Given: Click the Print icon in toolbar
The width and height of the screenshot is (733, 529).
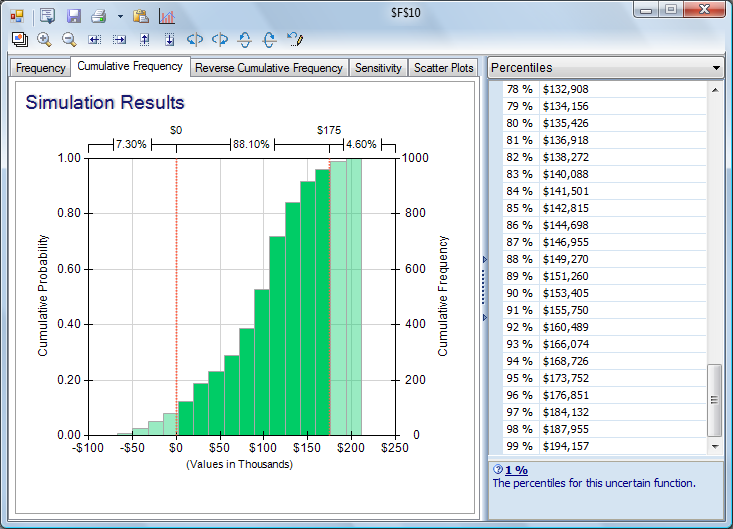Looking at the screenshot, I should (98, 16).
